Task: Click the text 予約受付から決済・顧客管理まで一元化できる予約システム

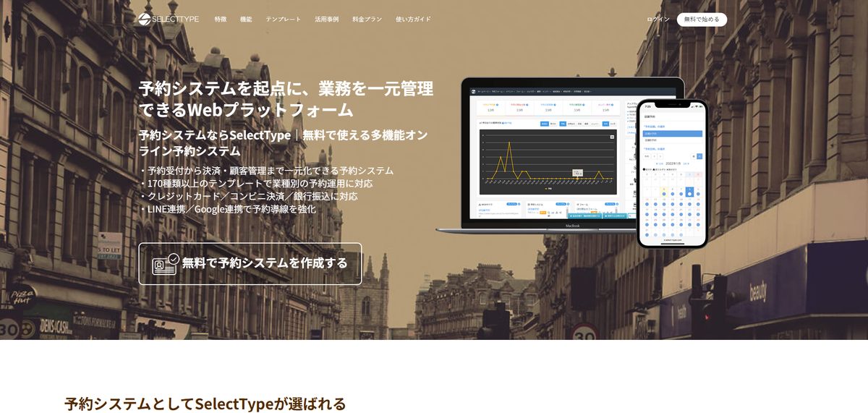Action: [x=266, y=171]
